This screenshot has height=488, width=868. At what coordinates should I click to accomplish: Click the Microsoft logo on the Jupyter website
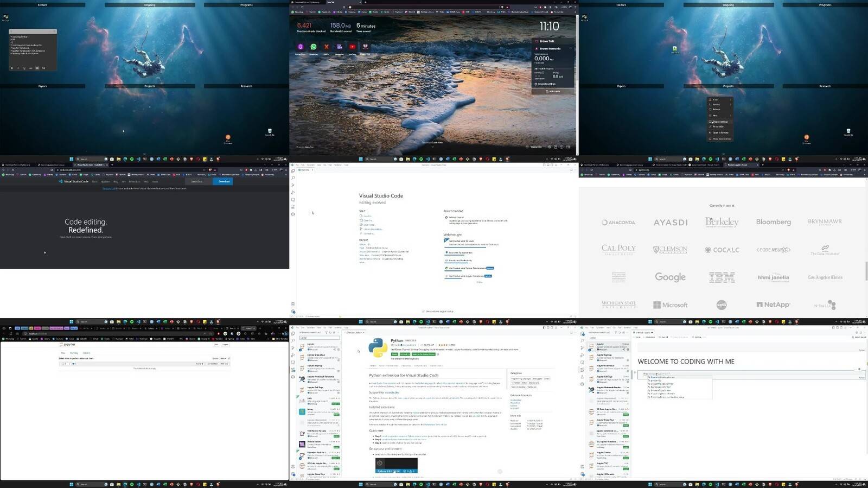point(670,305)
